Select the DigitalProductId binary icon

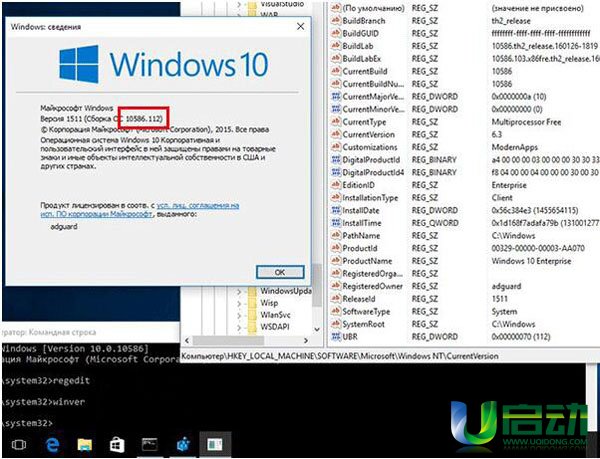336,160
